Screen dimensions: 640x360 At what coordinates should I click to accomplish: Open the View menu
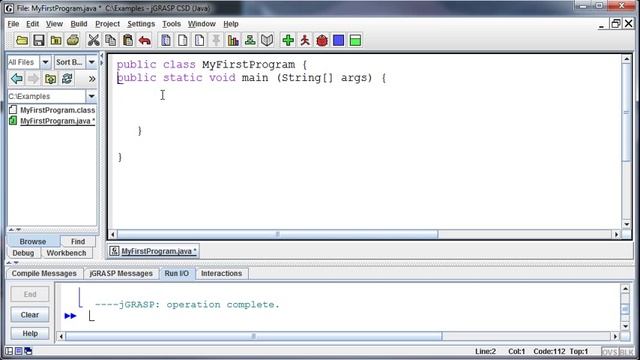click(54, 24)
